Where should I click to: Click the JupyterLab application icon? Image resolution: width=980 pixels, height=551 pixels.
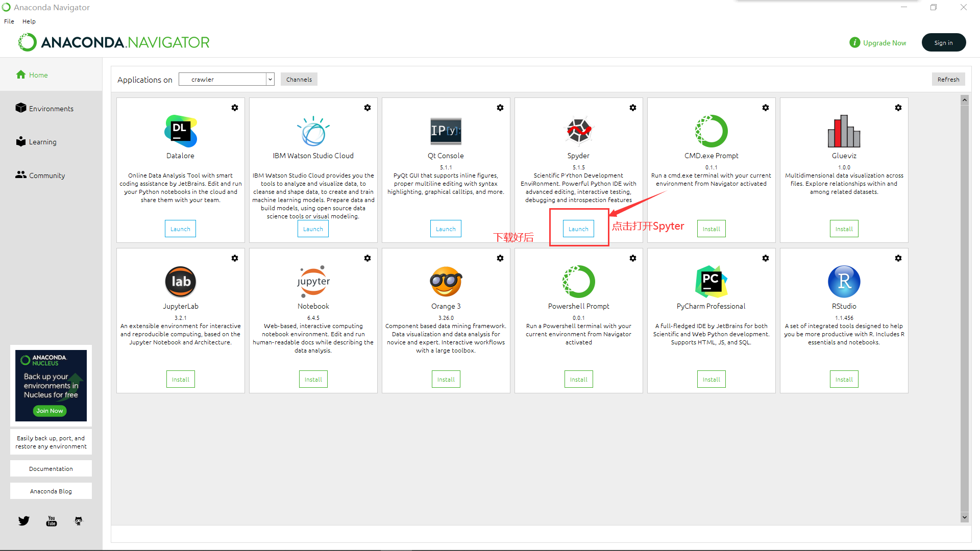[x=180, y=282]
